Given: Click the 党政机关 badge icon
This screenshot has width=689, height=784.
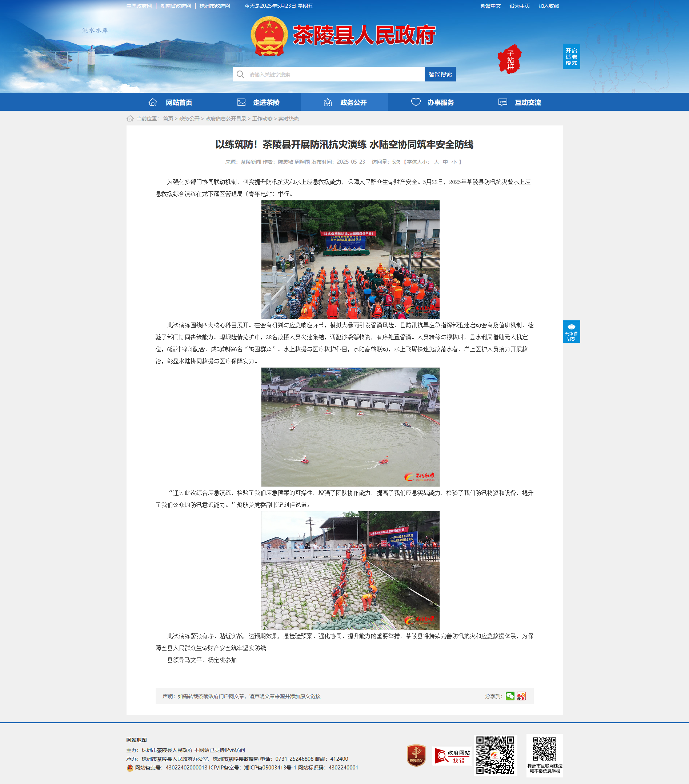Looking at the screenshot, I should 416,755.
